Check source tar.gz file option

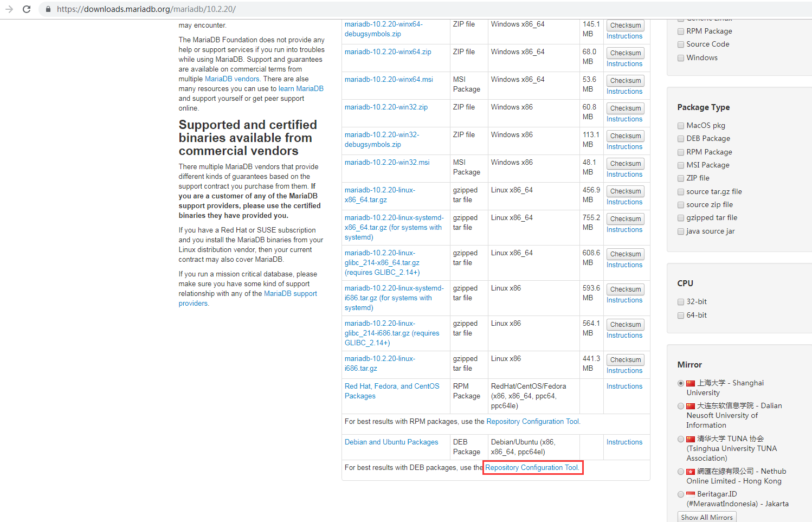(681, 192)
